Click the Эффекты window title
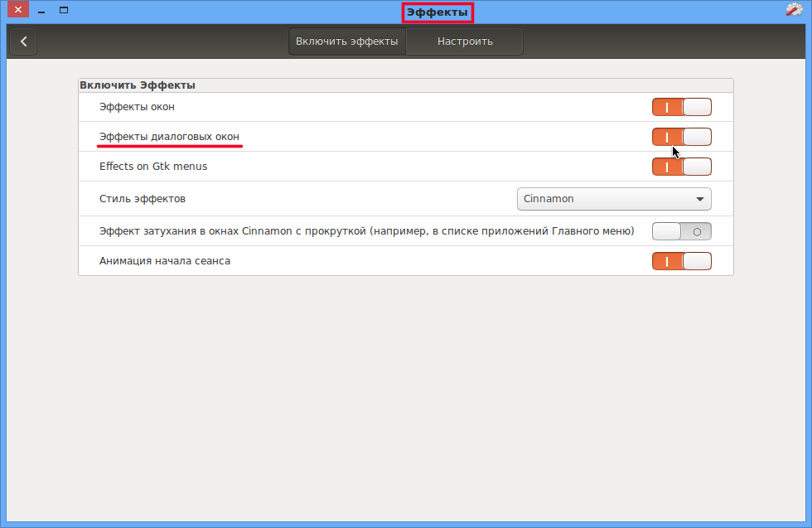Image resolution: width=812 pixels, height=528 pixels. point(437,12)
